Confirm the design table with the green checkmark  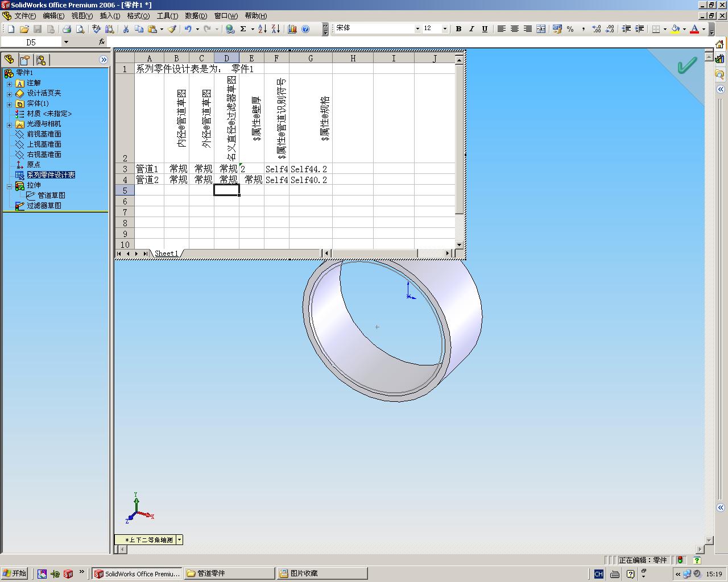[x=687, y=65]
